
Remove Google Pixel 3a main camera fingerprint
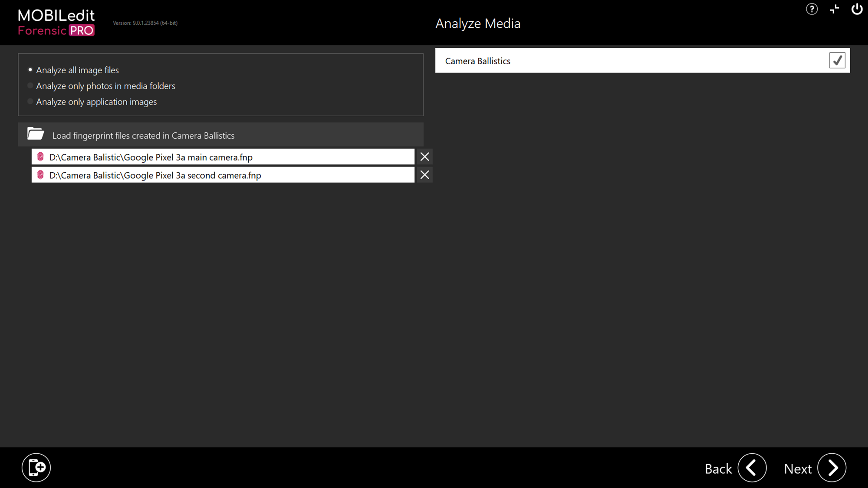coord(424,157)
